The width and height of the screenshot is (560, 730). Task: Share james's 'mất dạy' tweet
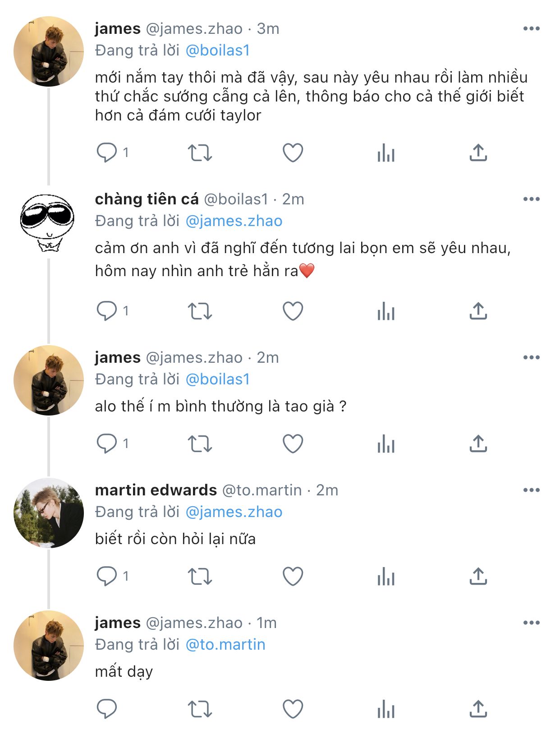coord(478,709)
